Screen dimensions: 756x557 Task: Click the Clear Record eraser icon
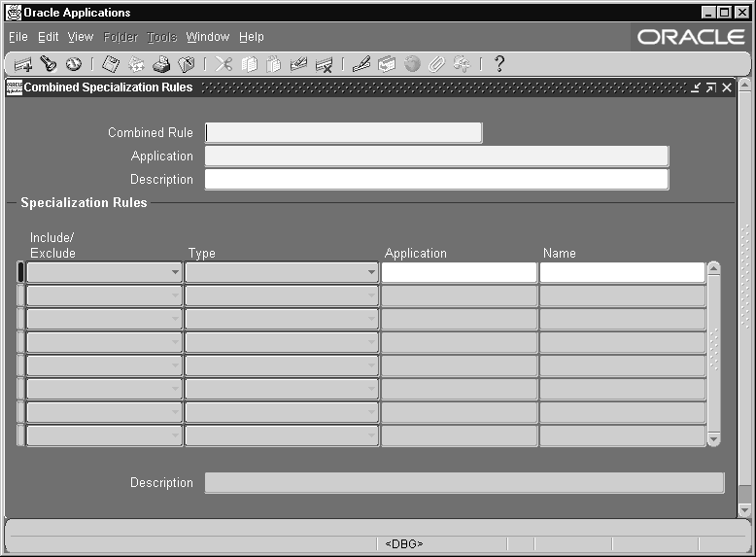[x=299, y=64]
